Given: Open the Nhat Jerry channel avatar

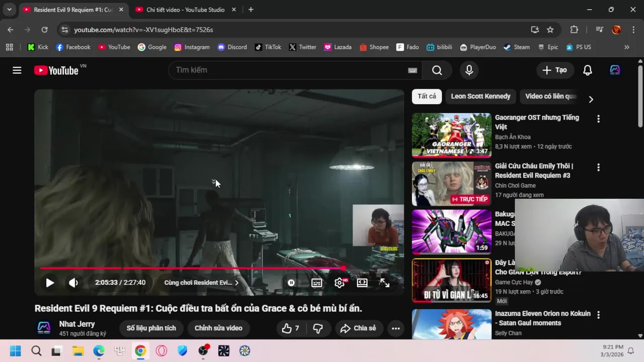Looking at the screenshot, I should click(44, 328).
